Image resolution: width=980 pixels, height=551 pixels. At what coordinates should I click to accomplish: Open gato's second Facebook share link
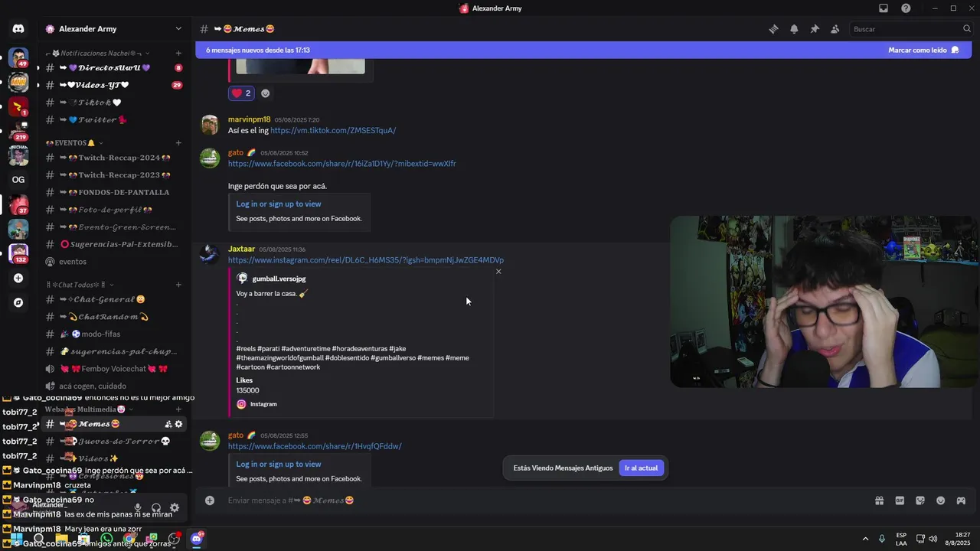pos(315,446)
